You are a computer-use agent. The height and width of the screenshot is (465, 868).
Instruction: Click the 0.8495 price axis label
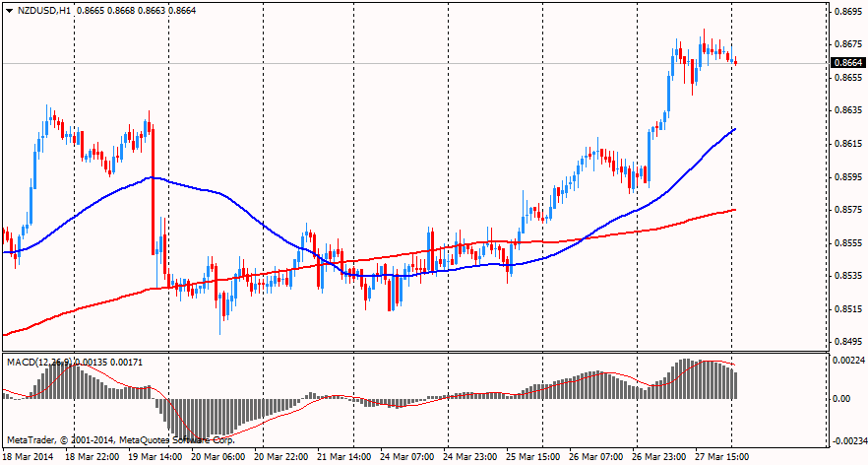coord(847,342)
